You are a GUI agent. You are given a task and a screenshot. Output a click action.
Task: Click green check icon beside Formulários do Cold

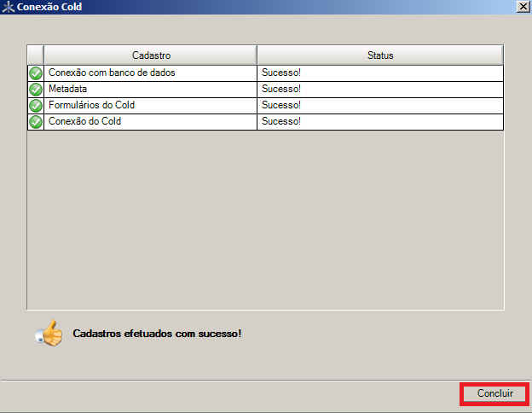36,106
